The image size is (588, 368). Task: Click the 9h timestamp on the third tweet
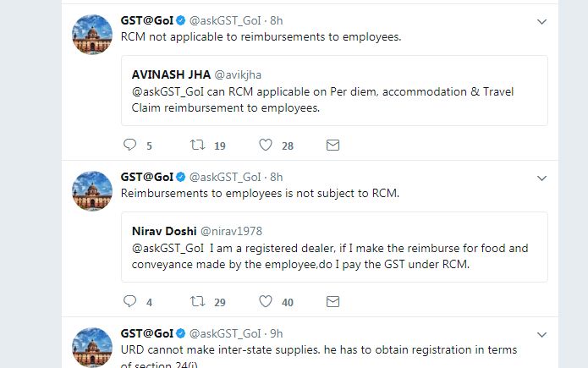click(275, 333)
